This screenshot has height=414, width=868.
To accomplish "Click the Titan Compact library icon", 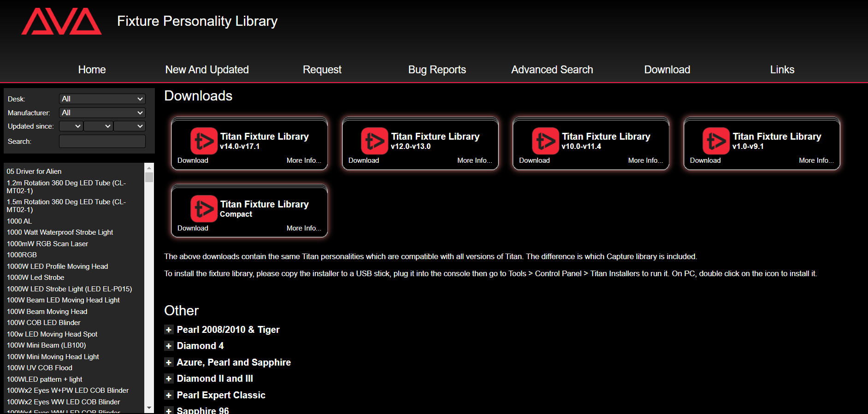I will coord(204,209).
